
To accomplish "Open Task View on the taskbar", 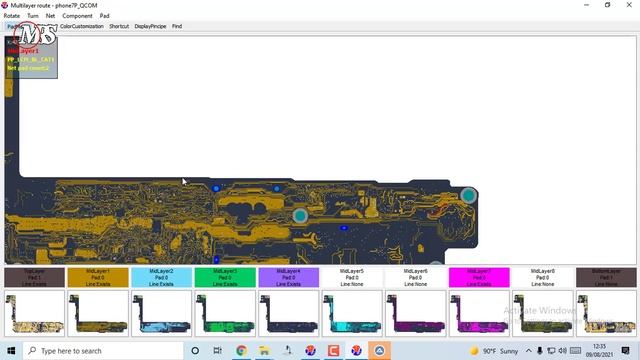I will (x=218, y=351).
